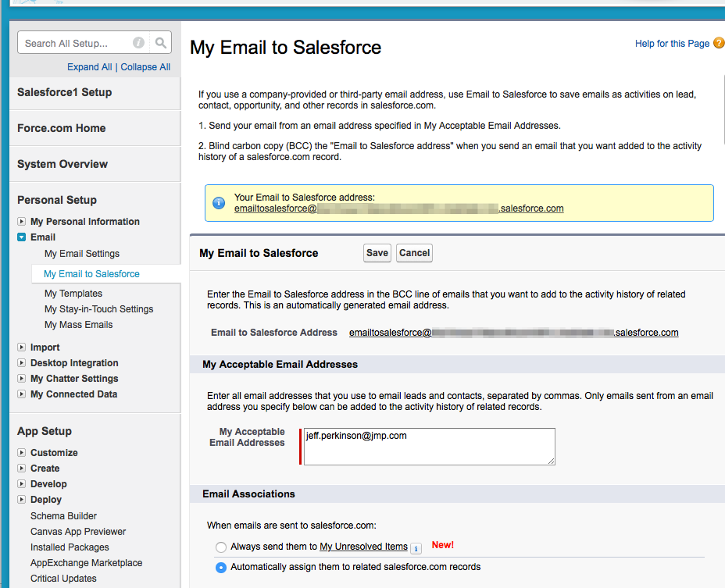Collapse the Email section arrow
Screen dimensions: 725x588
point(21,237)
